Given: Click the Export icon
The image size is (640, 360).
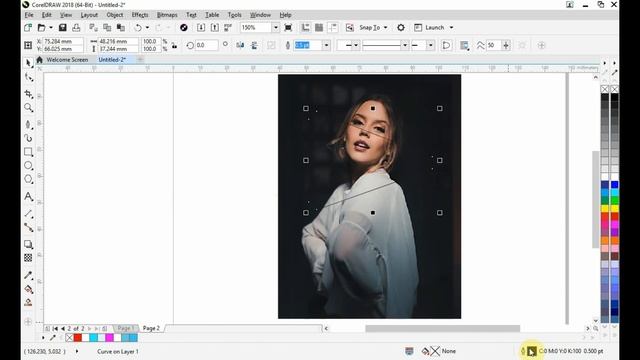Looking at the screenshot, I should (x=215, y=27).
